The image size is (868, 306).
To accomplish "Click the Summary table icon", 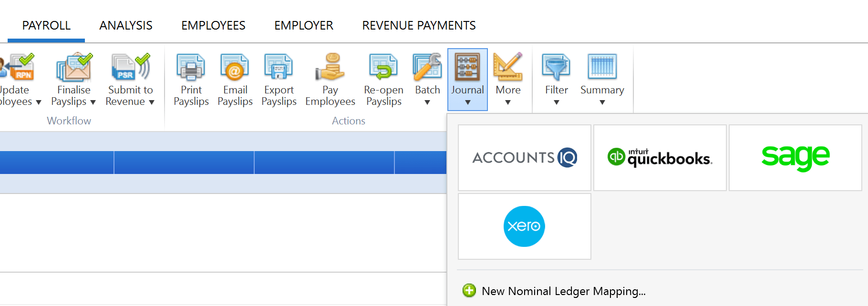I will (x=602, y=67).
